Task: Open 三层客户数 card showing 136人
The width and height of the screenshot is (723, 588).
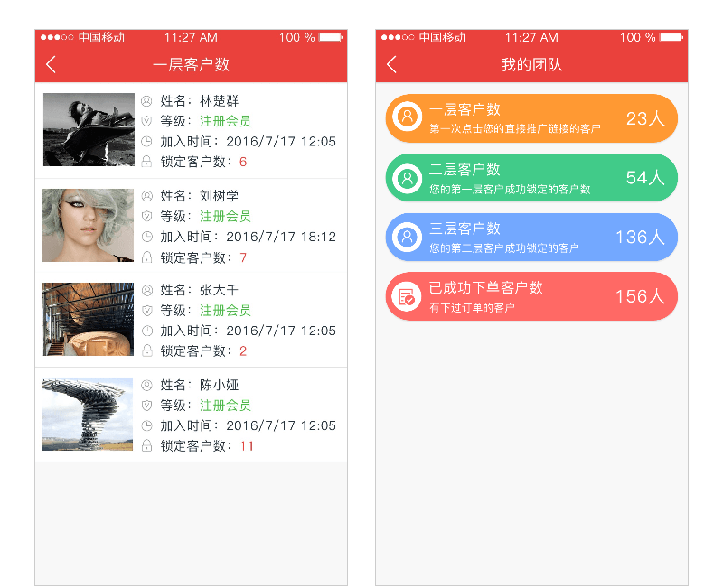Action: coord(531,237)
